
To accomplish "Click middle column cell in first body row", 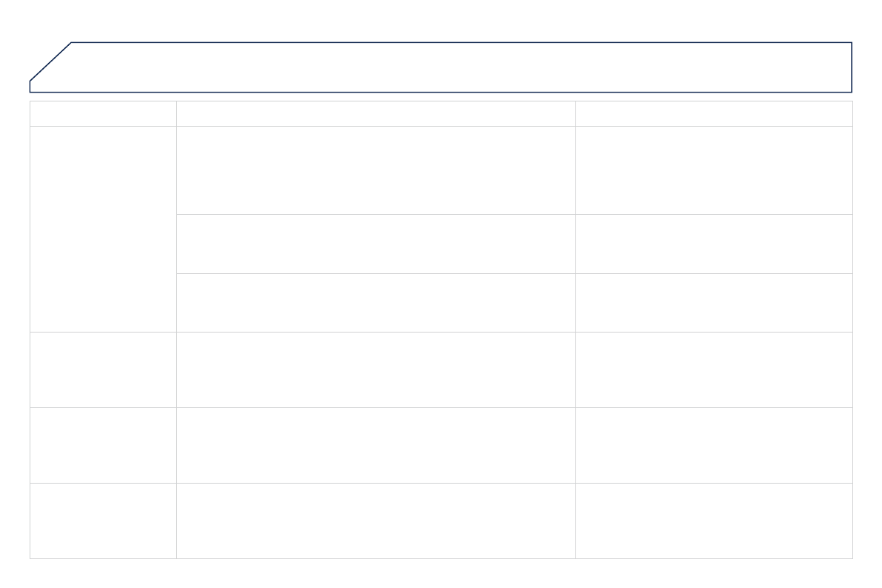I will 375,170.
